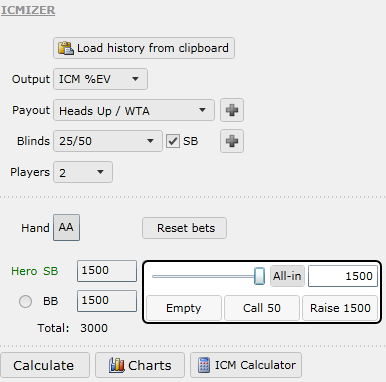Viewport: 386px width, 382px height.
Task: Click Load history from clipboard button
Action: [x=144, y=48]
